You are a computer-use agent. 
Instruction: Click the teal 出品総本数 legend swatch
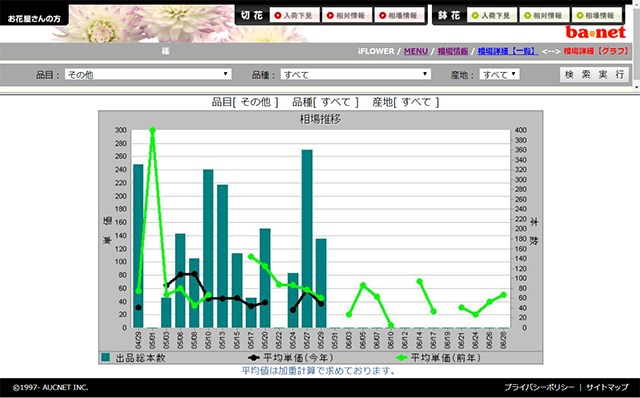pos(106,358)
